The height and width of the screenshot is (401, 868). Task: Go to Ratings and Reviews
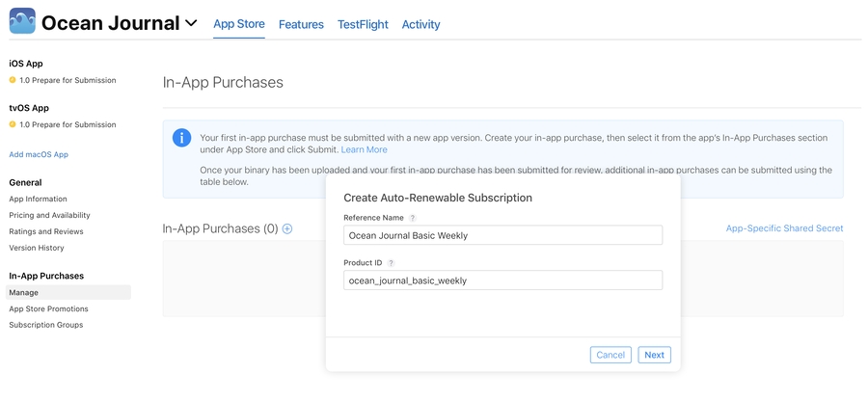click(x=46, y=231)
